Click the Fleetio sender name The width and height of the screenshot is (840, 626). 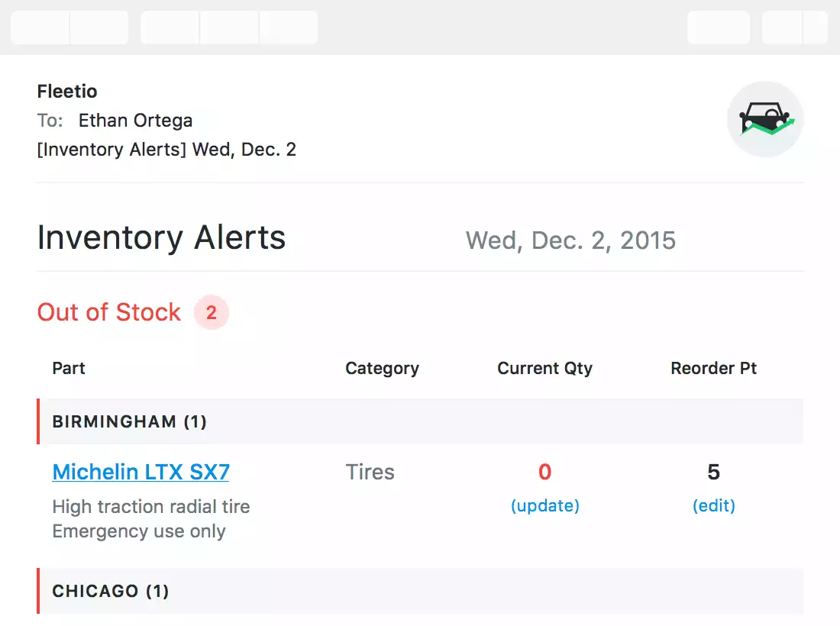coord(67,91)
